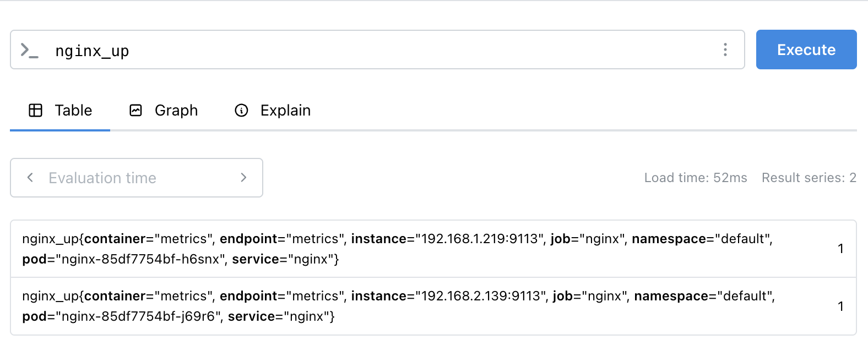Viewport: 868px width, 362px height.
Task: Click the table grid icon
Action: coord(35,111)
